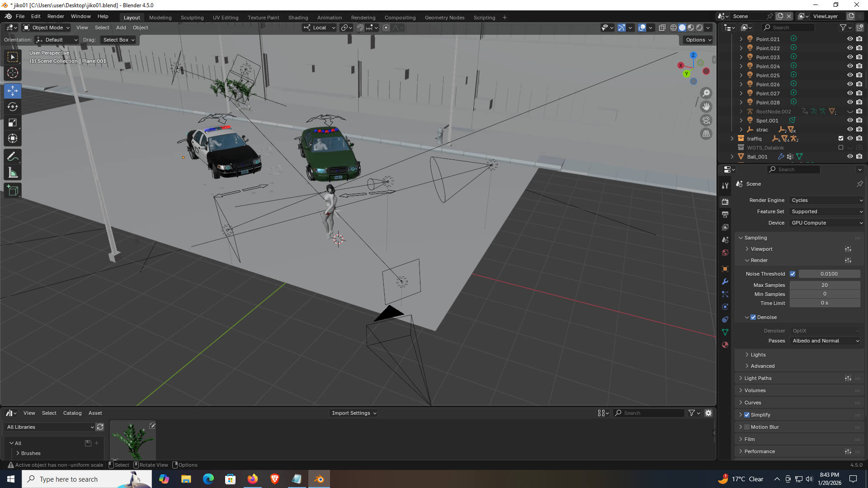Screen dimensions: 868x488
Task: Open the Output properties tab icon
Action: [725, 214]
